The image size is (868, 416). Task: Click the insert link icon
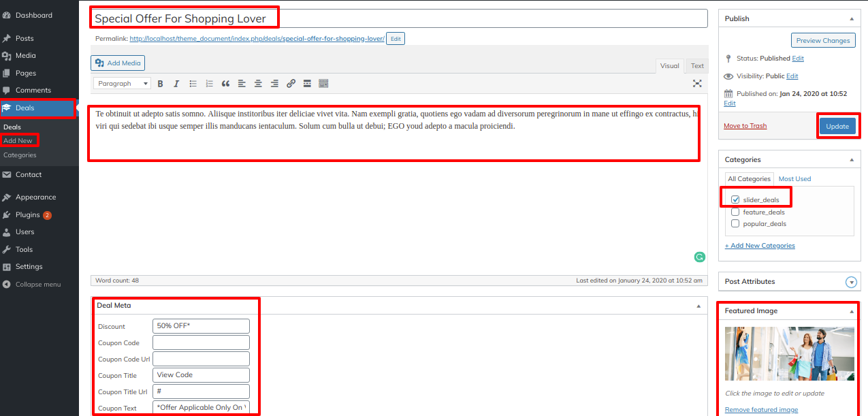291,84
